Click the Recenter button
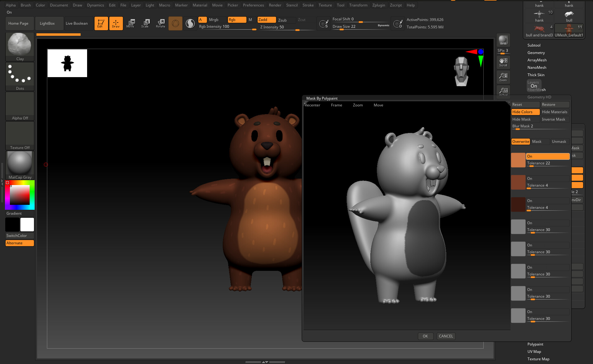The image size is (593, 364). tap(312, 105)
